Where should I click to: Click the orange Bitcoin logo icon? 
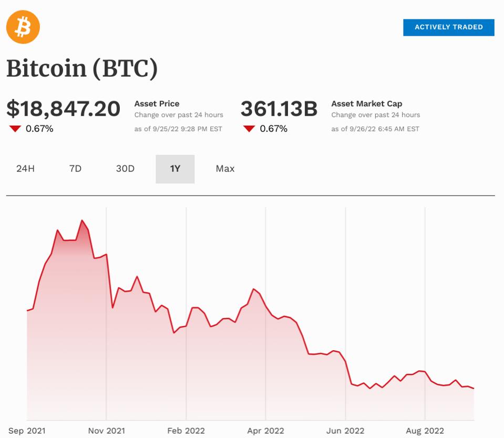click(22, 27)
